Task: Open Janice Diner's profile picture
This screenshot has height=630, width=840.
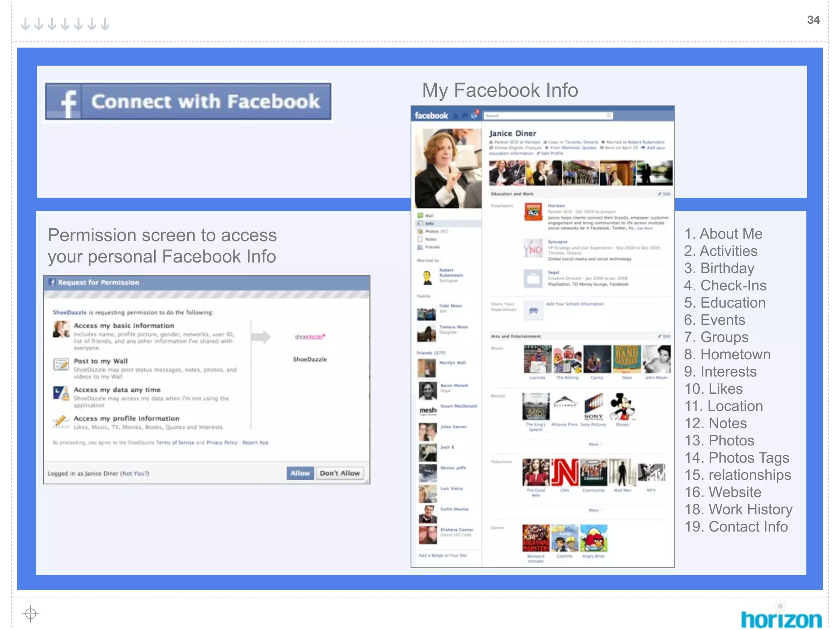Action: [x=448, y=168]
